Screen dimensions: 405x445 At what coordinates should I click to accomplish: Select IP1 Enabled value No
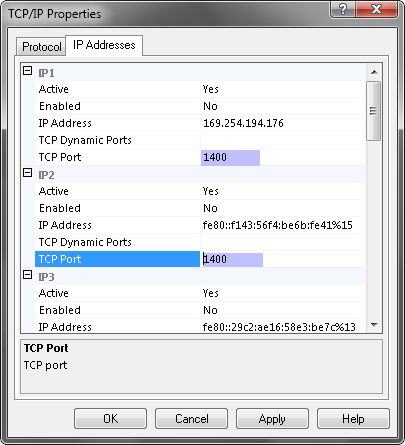tap(283, 106)
